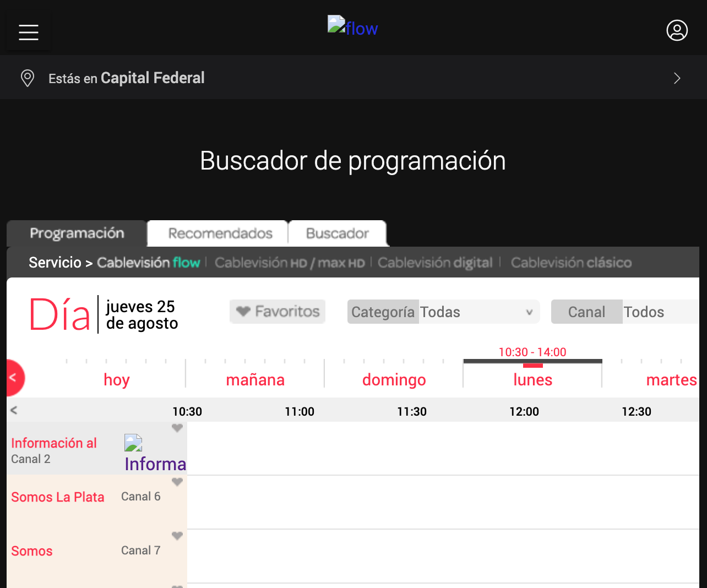Select mañana in day selector
Viewport: 707px width, 588px height.
(255, 379)
